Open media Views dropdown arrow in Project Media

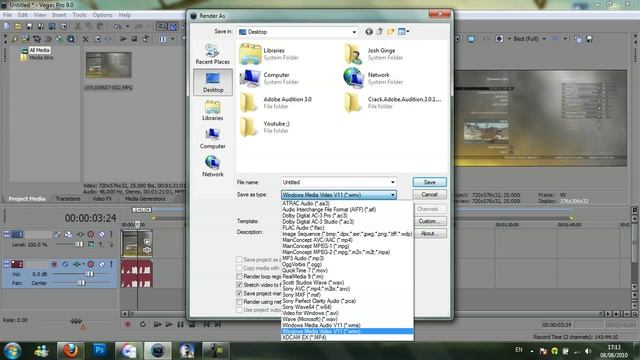(172, 39)
